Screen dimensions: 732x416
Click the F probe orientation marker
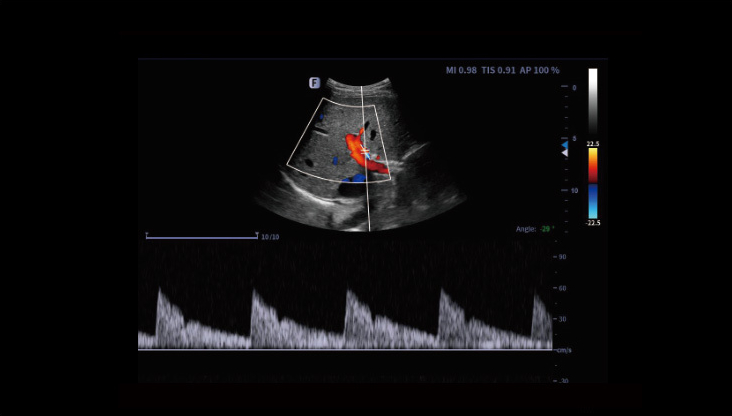(x=314, y=83)
